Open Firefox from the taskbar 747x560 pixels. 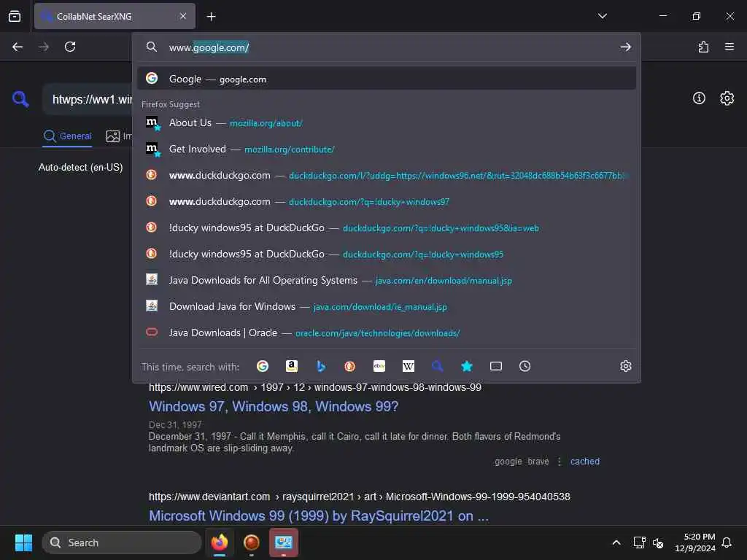click(220, 542)
